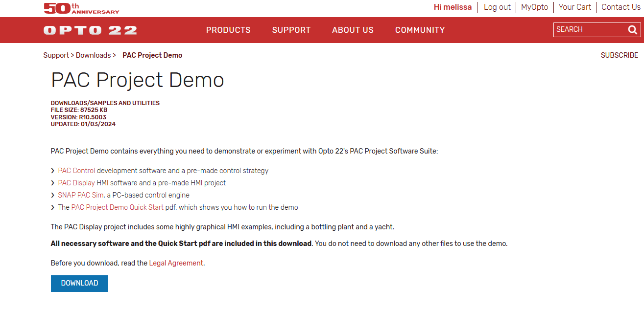Go to Downloads breadcrumb

[93, 55]
